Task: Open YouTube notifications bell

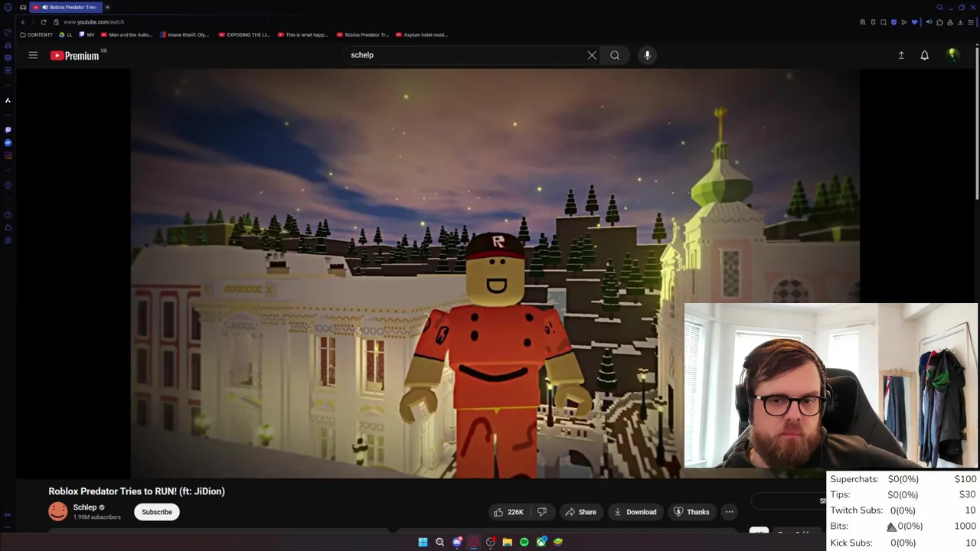Action: point(924,55)
